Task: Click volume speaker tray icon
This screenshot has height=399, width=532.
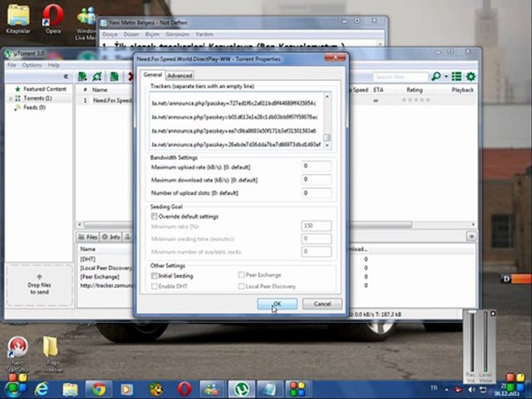Action: click(472, 390)
